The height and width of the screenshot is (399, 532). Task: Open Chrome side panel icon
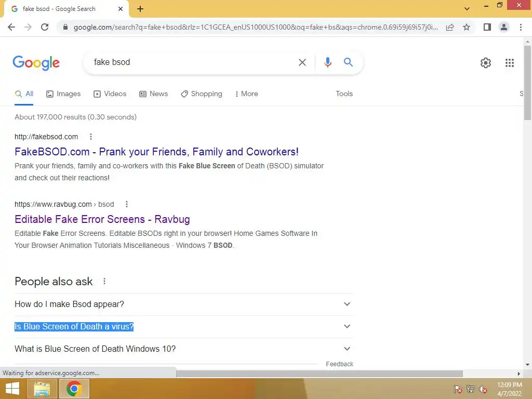[487, 27]
